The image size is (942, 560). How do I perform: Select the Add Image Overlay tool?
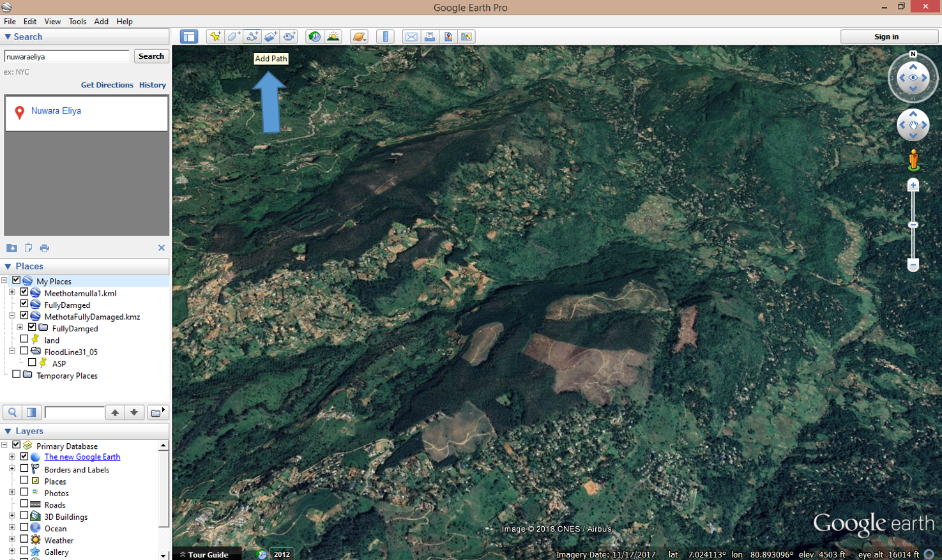point(271,36)
